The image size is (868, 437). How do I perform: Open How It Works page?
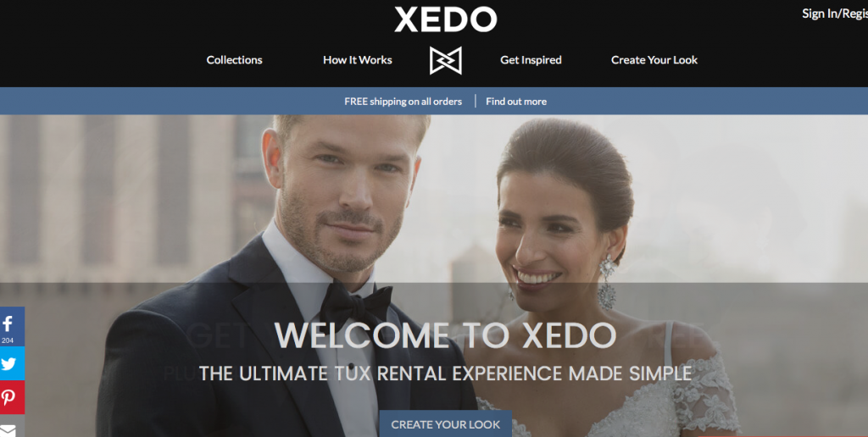[x=358, y=60]
